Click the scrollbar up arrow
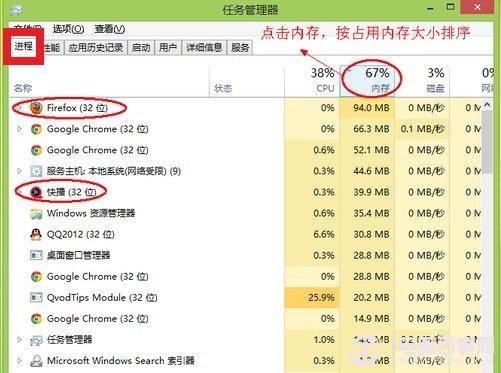Viewport: 501px width, 373px height. tap(487, 105)
